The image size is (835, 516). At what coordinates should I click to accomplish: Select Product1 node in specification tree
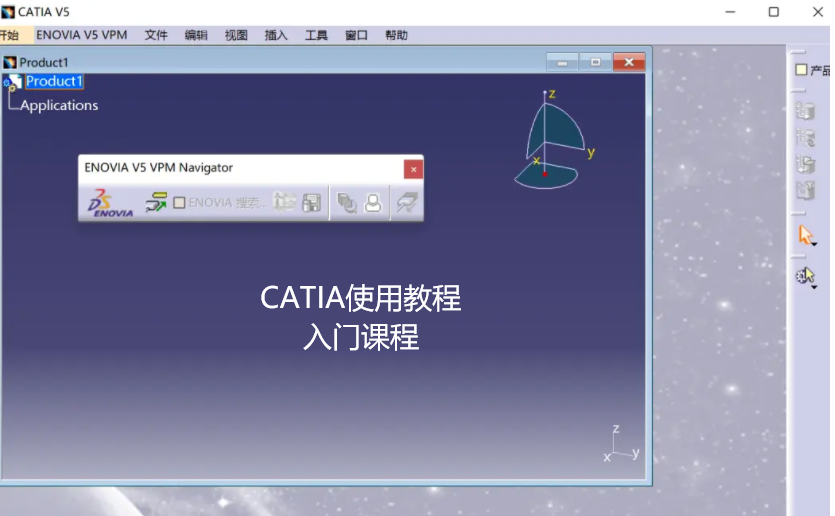54,81
